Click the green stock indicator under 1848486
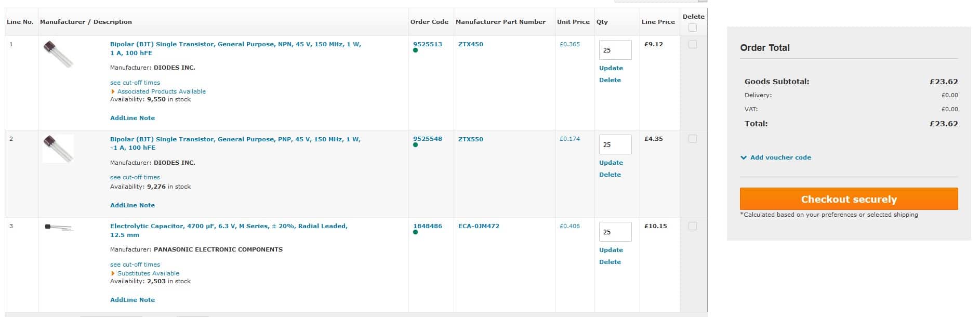980x317 pixels. tap(415, 232)
